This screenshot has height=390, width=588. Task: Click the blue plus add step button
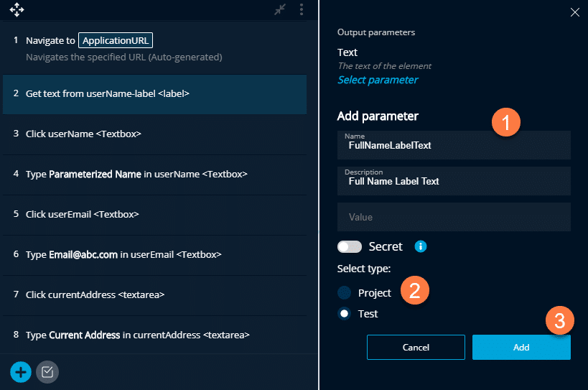[x=21, y=372]
